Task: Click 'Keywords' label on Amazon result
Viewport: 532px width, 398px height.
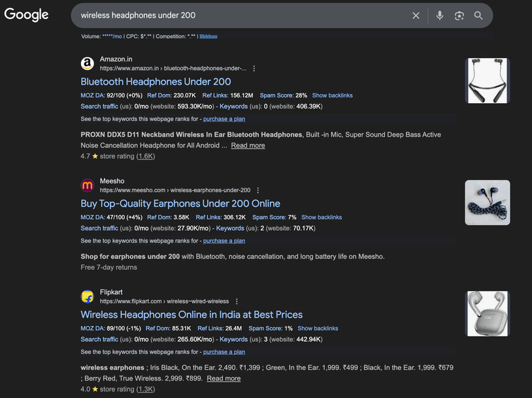Action: point(233,107)
